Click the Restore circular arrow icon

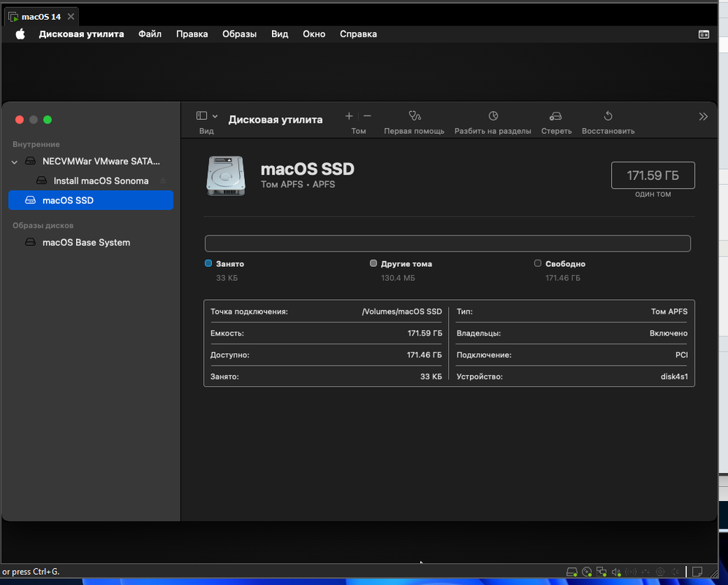608,116
